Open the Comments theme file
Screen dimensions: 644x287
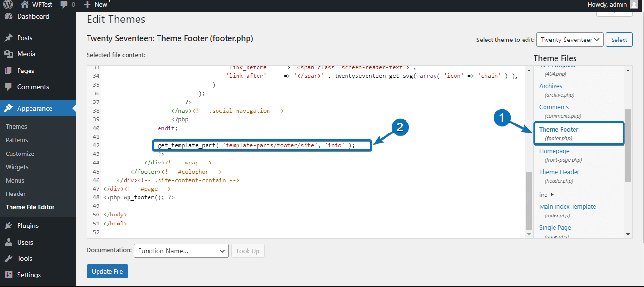point(554,107)
